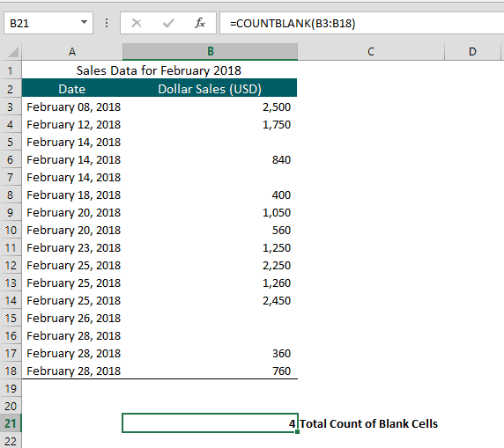This screenshot has width=504, height=448.
Task: Select row 15 header
Action: [x=11, y=318]
